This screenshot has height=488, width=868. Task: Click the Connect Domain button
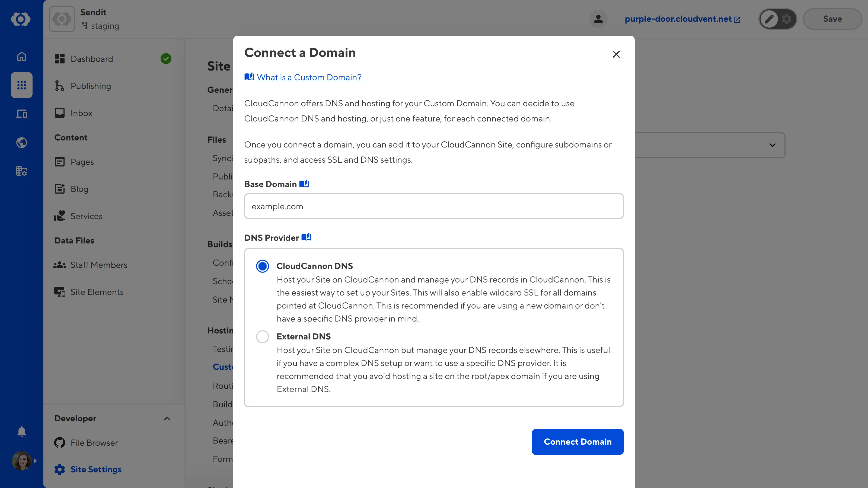point(577,442)
